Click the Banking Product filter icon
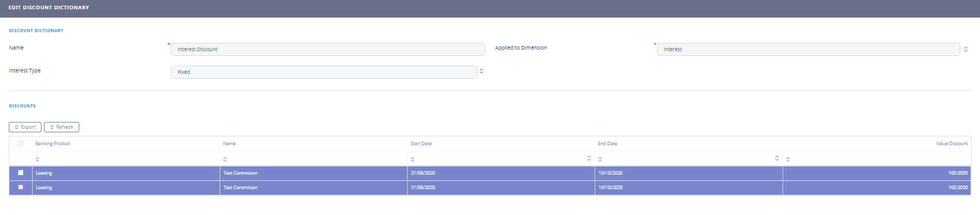This screenshot has width=980, height=215. click(x=37, y=160)
